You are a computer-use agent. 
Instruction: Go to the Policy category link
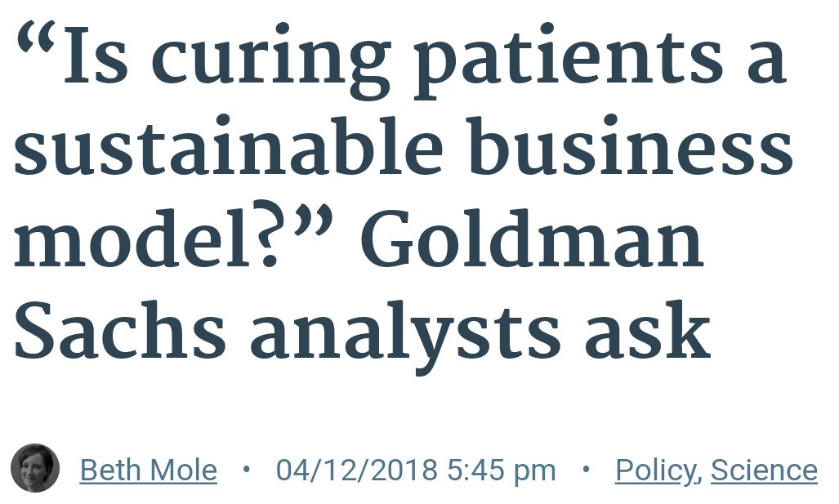pyautogui.click(x=657, y=471)
